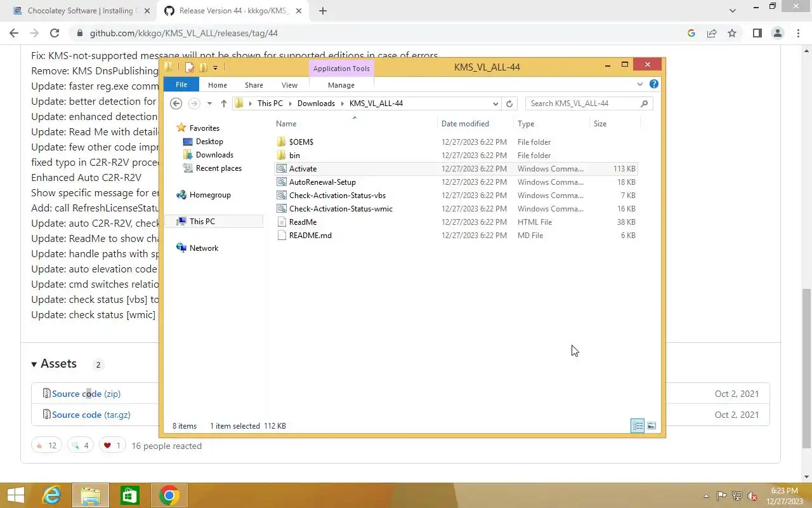The width and height of the screenshot is (812, 508).
Task: Click the Google icon in address bar
Action: pos(691,33)
